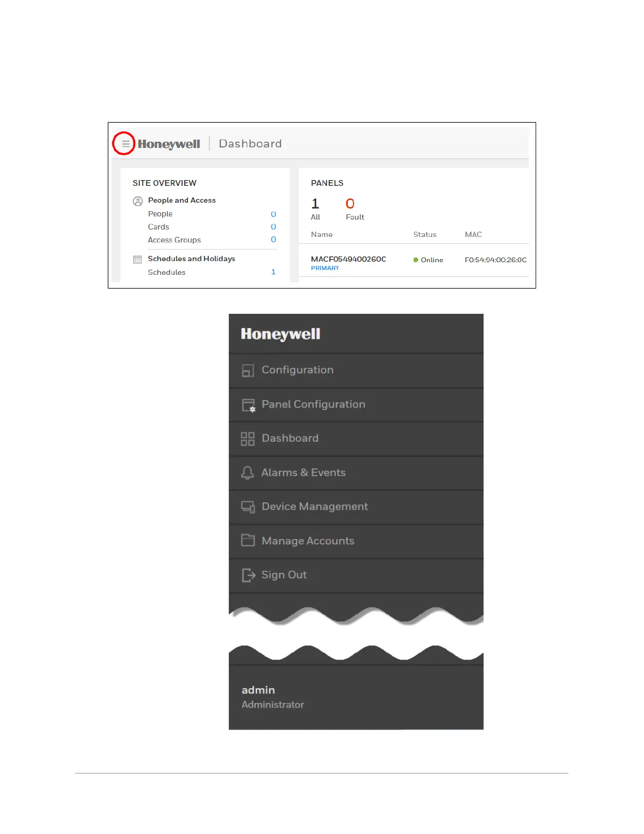Click the Schedules count link

pyautogui.click(x=274, y=272)
